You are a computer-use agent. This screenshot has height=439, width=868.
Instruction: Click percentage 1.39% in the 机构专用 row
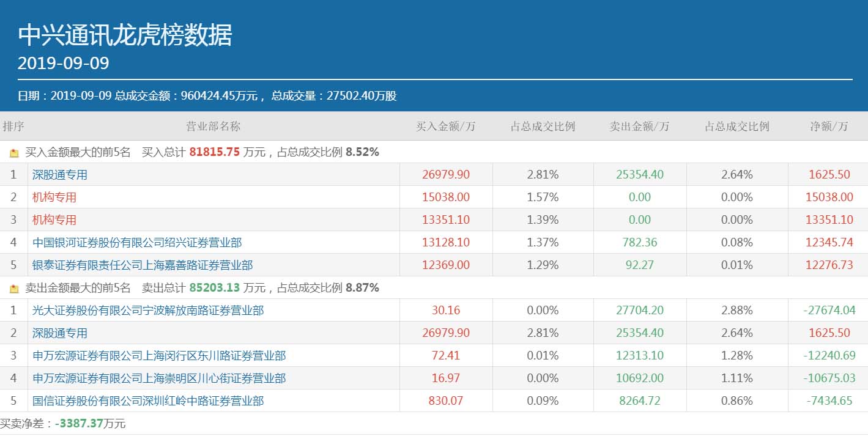click(x=543, y=220)
